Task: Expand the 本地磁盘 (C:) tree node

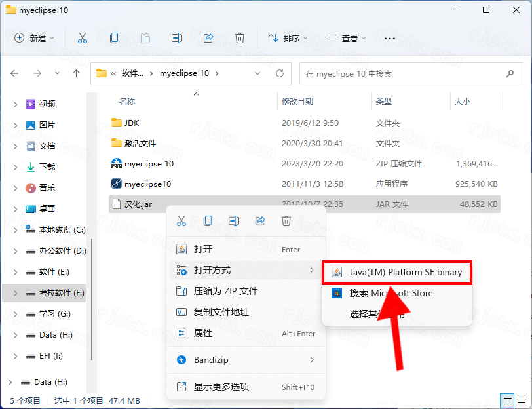Action: (16, 230)
